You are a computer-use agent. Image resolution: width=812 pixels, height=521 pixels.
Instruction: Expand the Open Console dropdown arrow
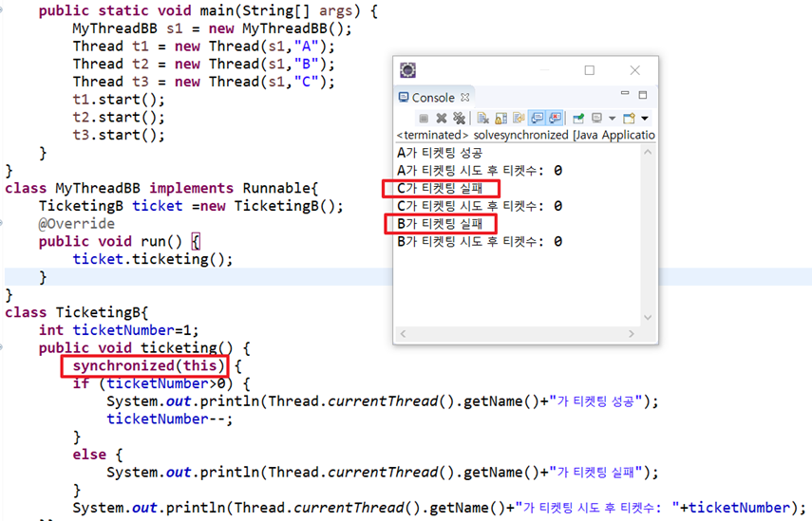[x=645, y=119]
